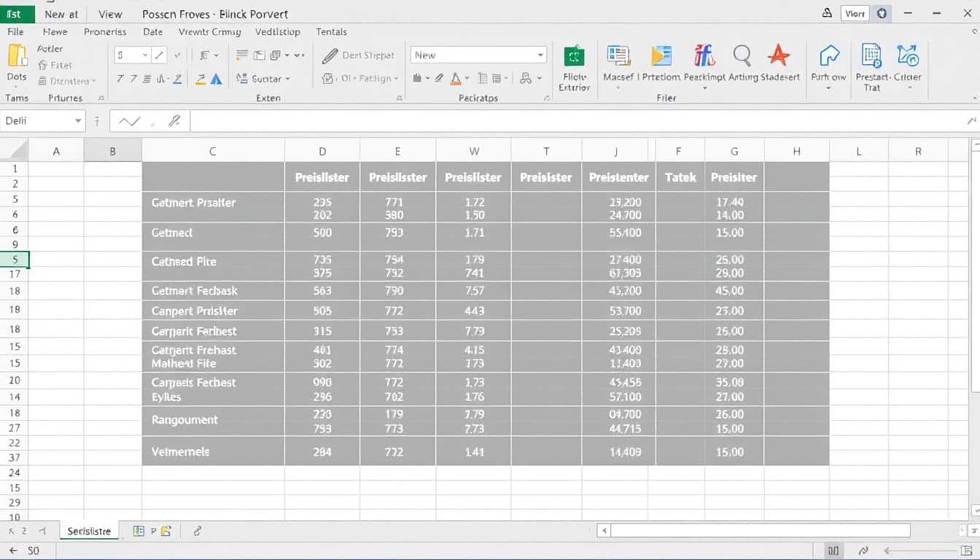This screenshot has height=560, width=980.
Task: Click the pencil icon beside font size
Action: (x=160, y=55)
